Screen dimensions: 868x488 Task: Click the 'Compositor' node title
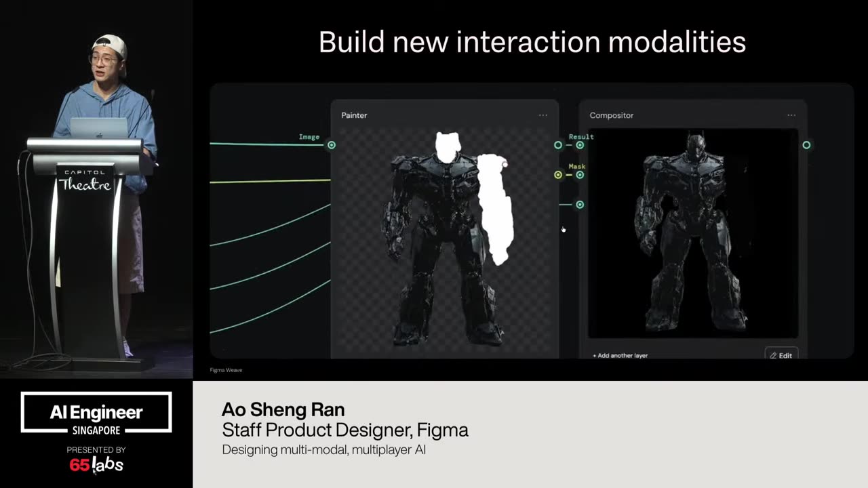[x=612, y=115]
